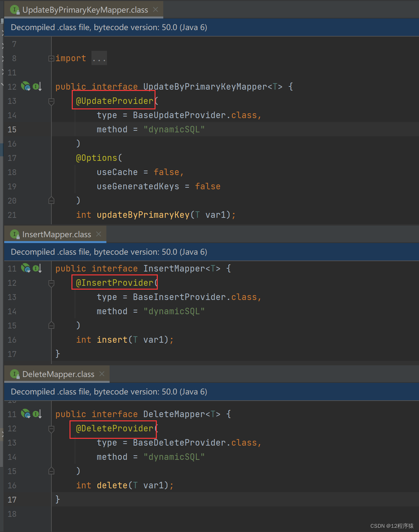Click the decompiled banner in UpdateByPrimaryKeyMapper editor
419x532 pixels.
[x=211, y=28]
